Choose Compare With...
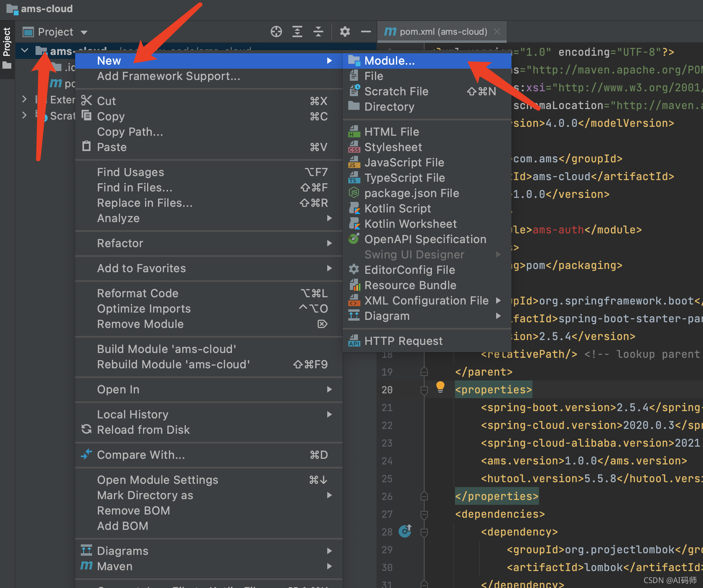This screenshot has height=588, width=703. click(x=209, y=455)
